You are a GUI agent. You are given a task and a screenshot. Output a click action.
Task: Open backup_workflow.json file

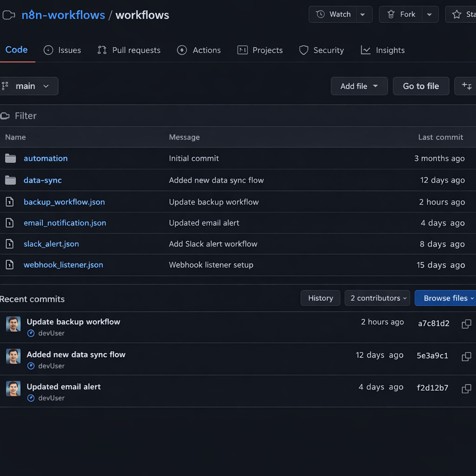64,202
